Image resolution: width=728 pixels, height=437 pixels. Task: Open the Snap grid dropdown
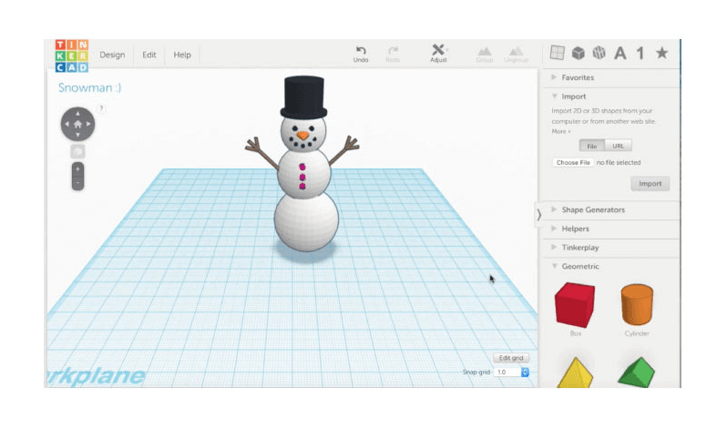tap(525, 372)
